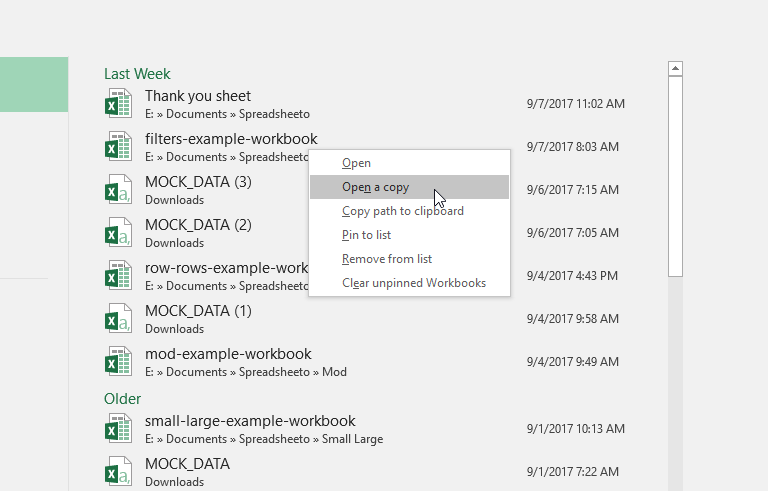Click the small-large-example-workbook icon

[118, 428]
